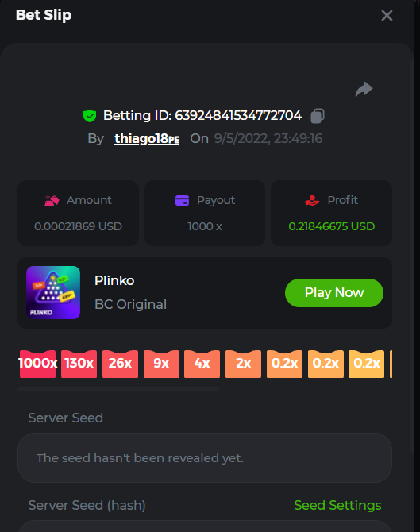
Task: Click the Amount wallet icon
Action: click(x=52, y=200)
